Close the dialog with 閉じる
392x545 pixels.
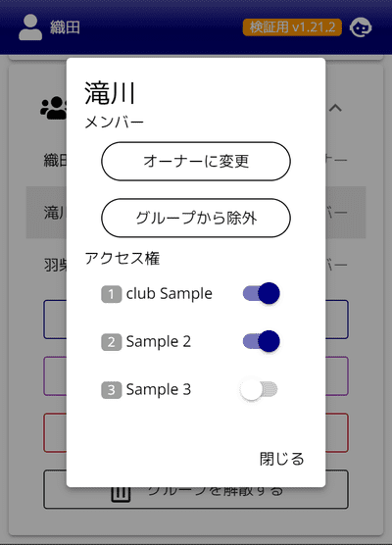coord(281,459)
